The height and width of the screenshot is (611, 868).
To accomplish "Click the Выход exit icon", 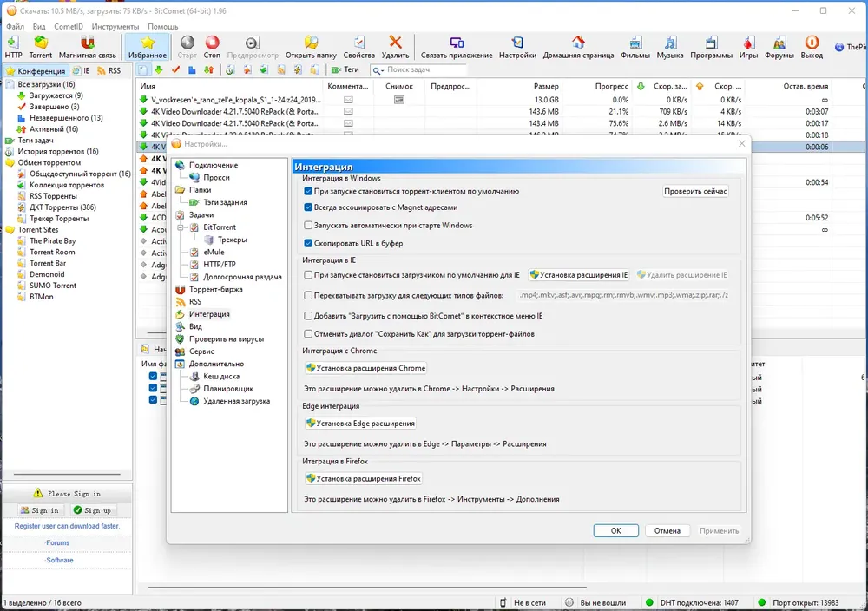I will pos(812,47).
